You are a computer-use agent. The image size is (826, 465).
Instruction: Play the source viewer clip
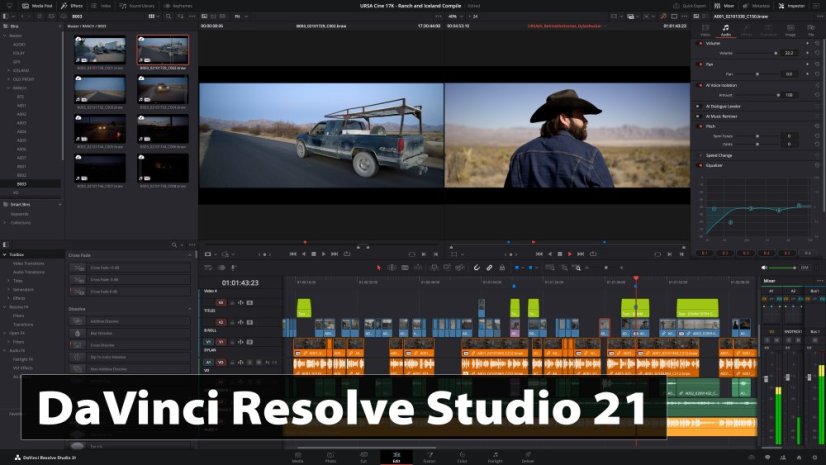pyautogui.click(x=323, y=254)
